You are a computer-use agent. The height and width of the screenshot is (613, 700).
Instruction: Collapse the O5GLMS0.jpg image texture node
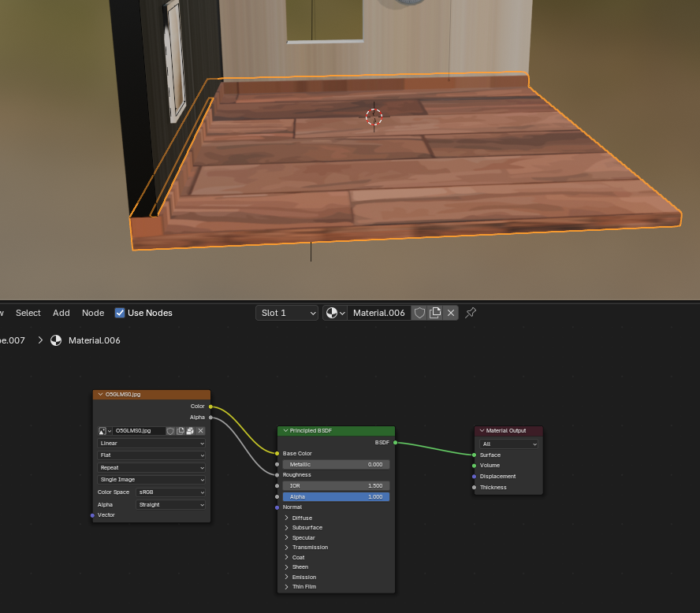pos(100,395)
